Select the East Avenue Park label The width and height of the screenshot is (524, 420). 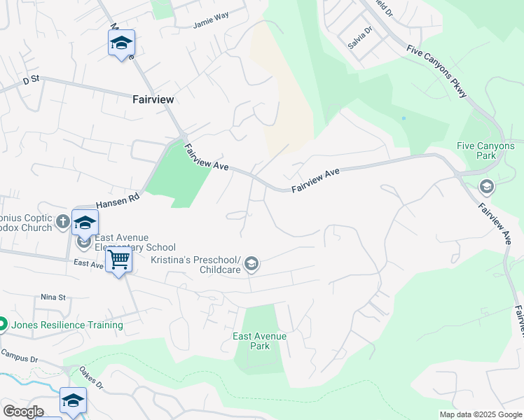coord(260,341)
